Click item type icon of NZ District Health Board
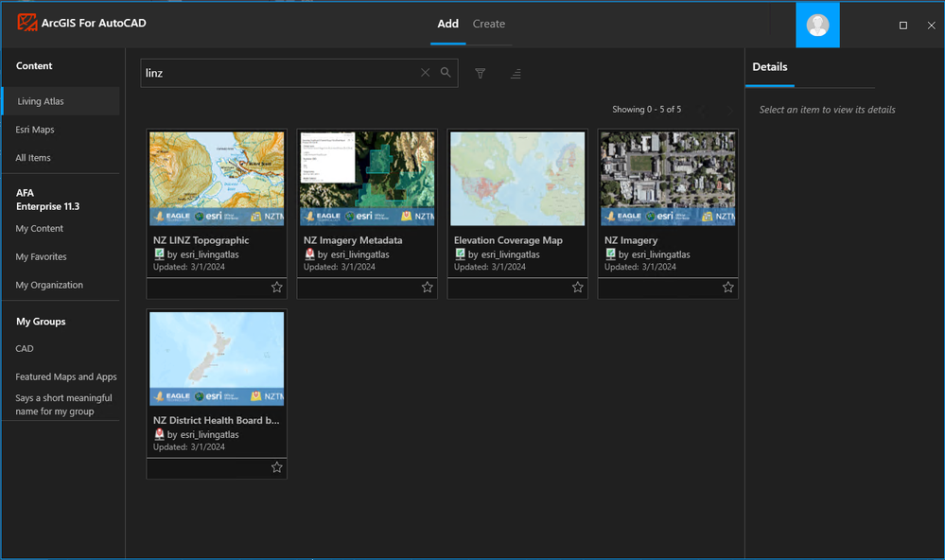Image resolution: width=945 pixels, height=560 pixels. pos(159,434)
